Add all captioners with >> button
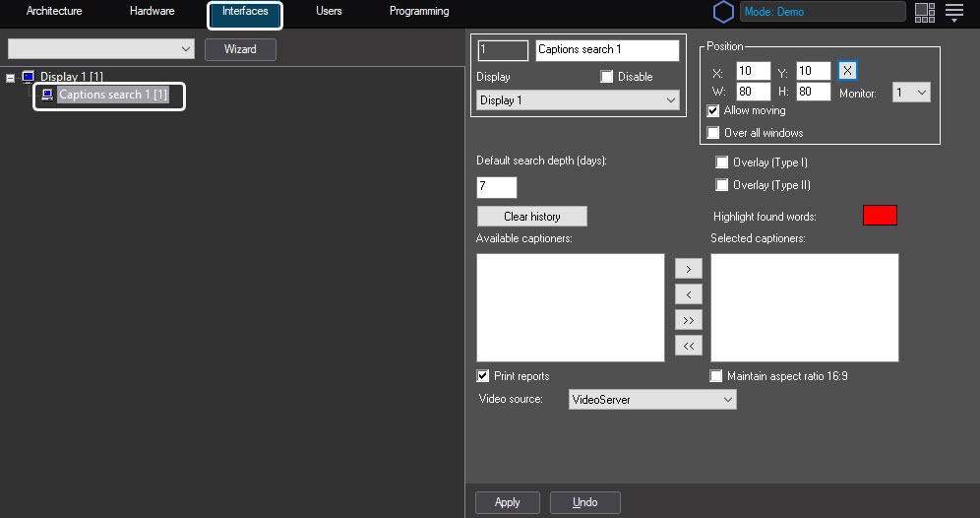 (x=688, y=320)
